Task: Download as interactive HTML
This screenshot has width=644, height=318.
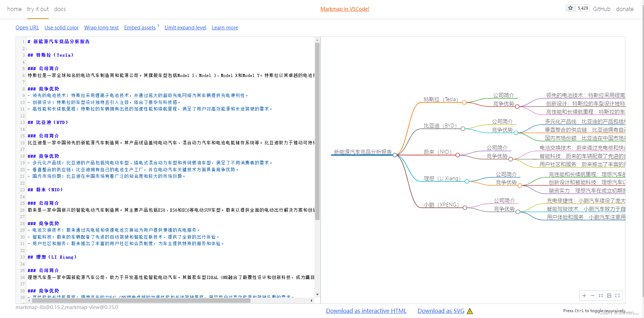Action: (366, 311)
